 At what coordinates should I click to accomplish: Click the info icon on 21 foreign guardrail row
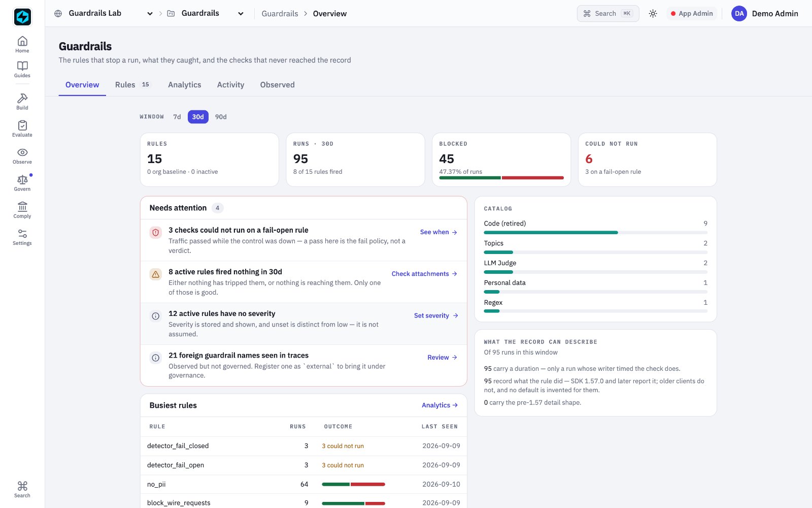pos(156,358)
